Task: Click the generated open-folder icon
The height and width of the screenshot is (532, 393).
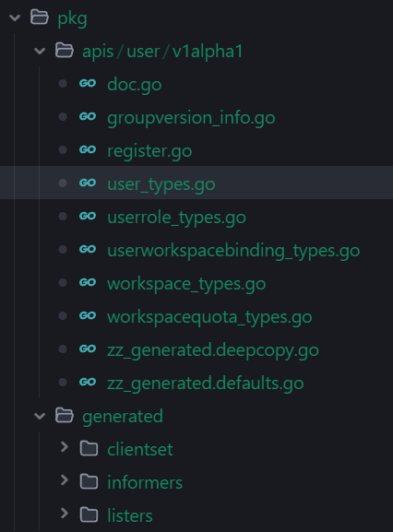Action: click(65, 415)
